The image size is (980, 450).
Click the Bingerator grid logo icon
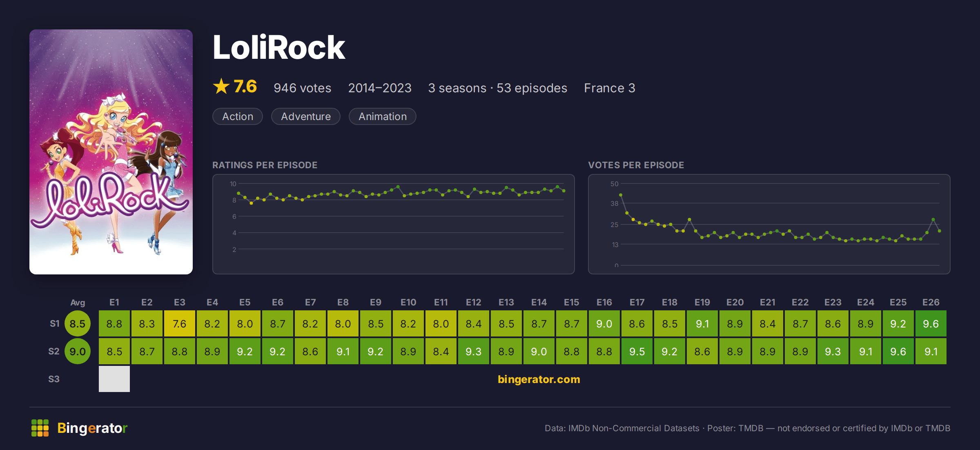click(40, 428)
